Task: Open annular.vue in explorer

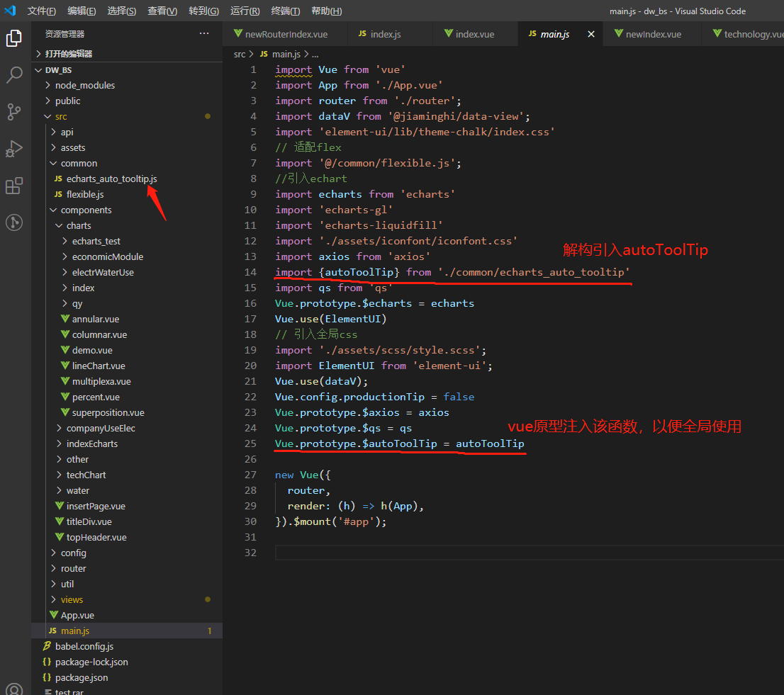Action: 127,319
